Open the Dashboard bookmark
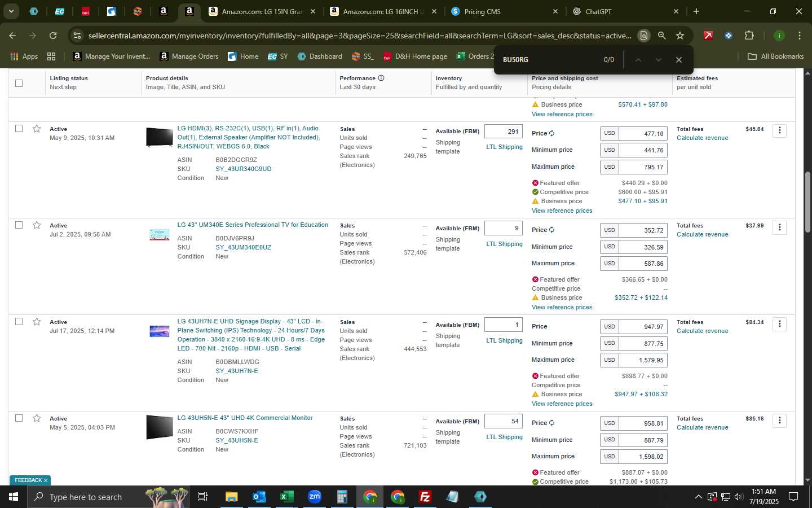Image resolution: width=812 pixels, height=508 pixels. coord(320,56)
